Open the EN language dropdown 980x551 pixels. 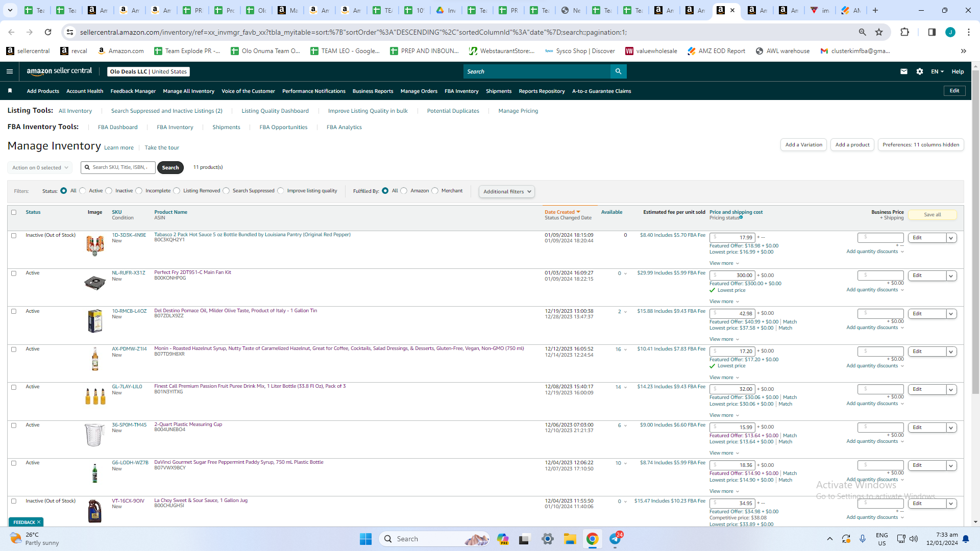(938, 71)
